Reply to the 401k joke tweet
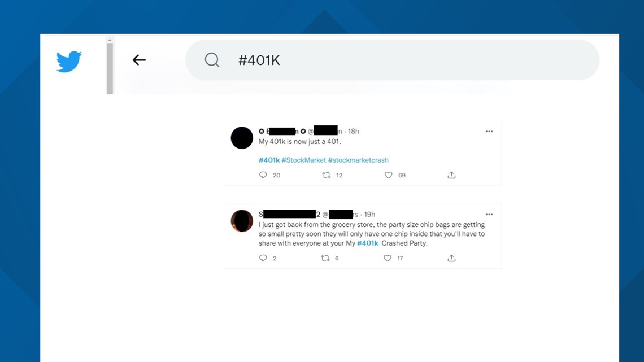This screenshot has width=644, height=362. pyautogui.click(x=263, y=175)
